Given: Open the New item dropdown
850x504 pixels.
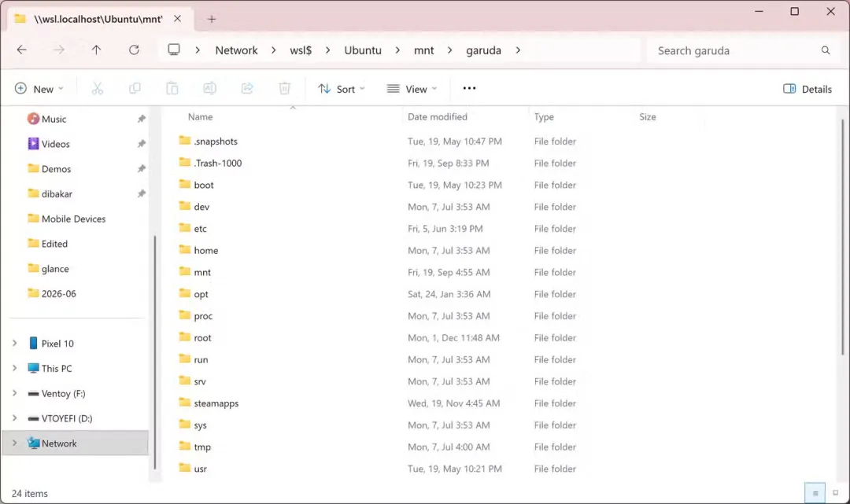Looking at the screenshot, I should click(x=39, y=89).
